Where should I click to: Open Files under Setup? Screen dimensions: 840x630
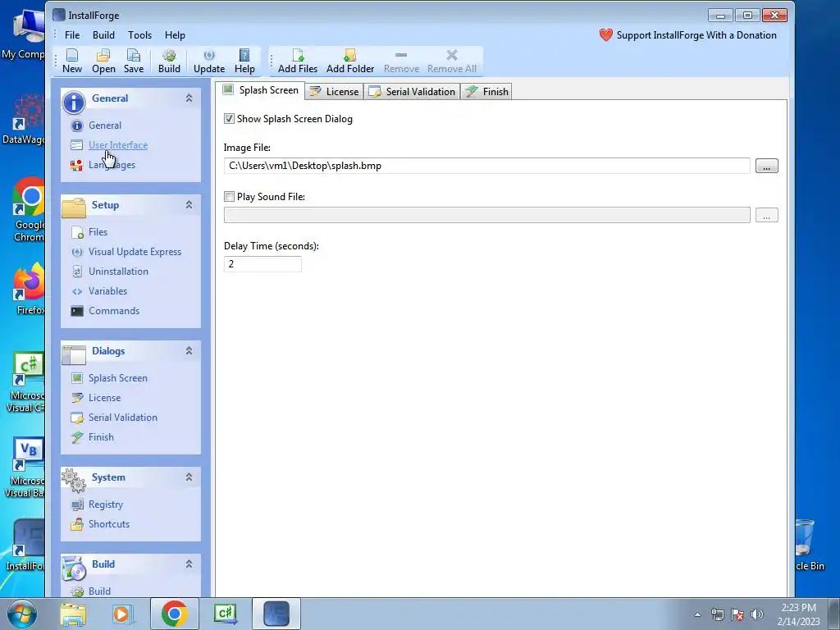coord(98,232)
